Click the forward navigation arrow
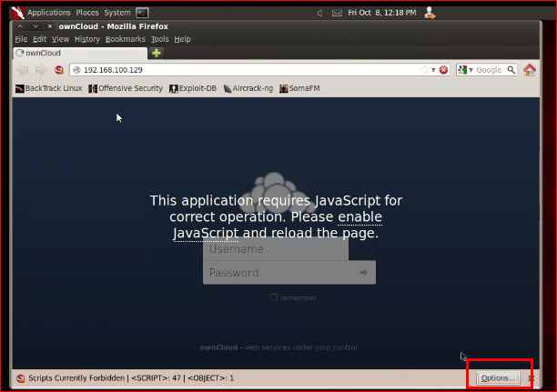The height and width of the screenshot is (392, 557). pos(41,70)
